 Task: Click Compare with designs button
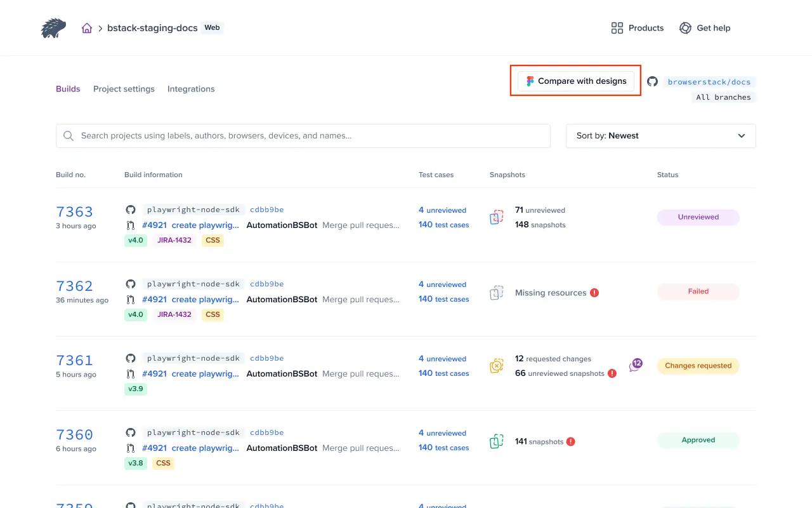(x=576, y=81)
